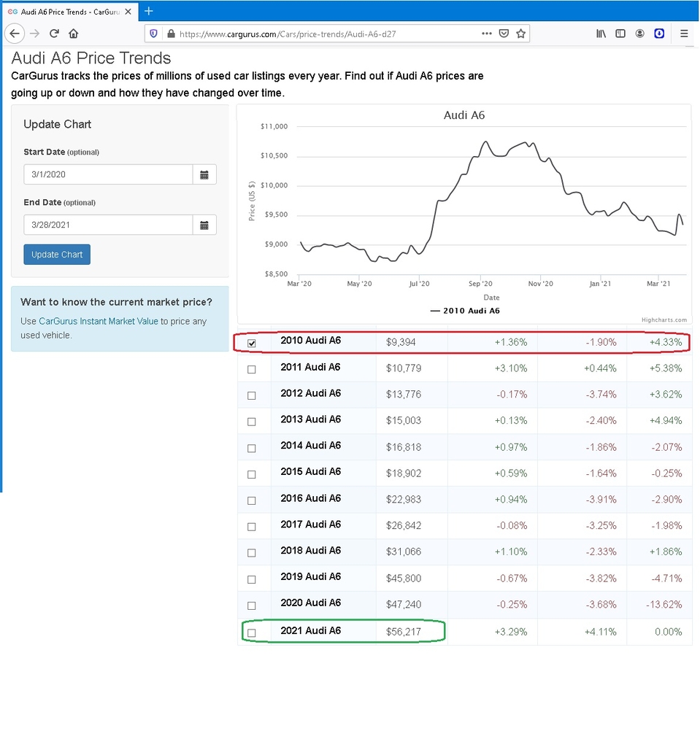The image size is (700, 747).
Task: Click the blue extension icon in toolbar
Action: coord(659,34)
